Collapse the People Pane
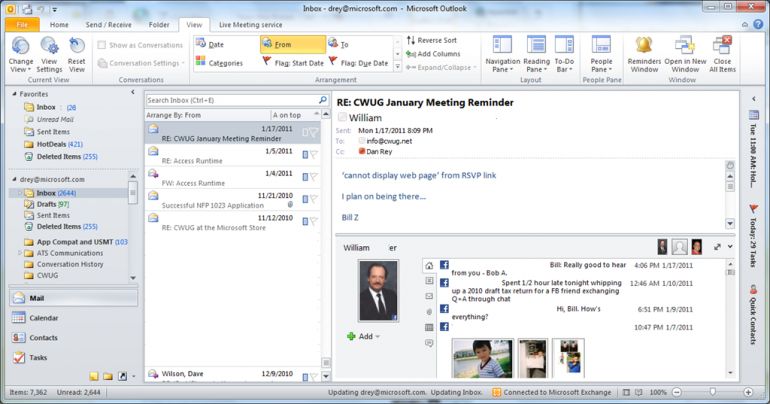Viewport: 770px width, 404px height. (730, 246)
